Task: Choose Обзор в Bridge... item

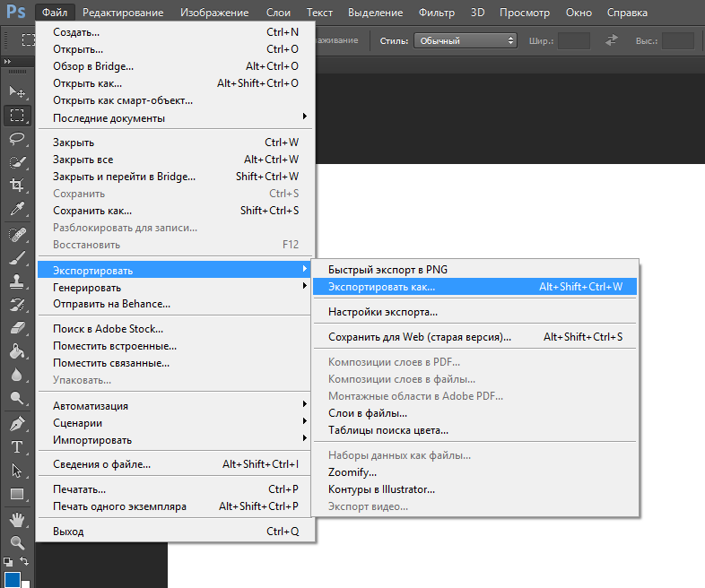Action: pos(175,66)
